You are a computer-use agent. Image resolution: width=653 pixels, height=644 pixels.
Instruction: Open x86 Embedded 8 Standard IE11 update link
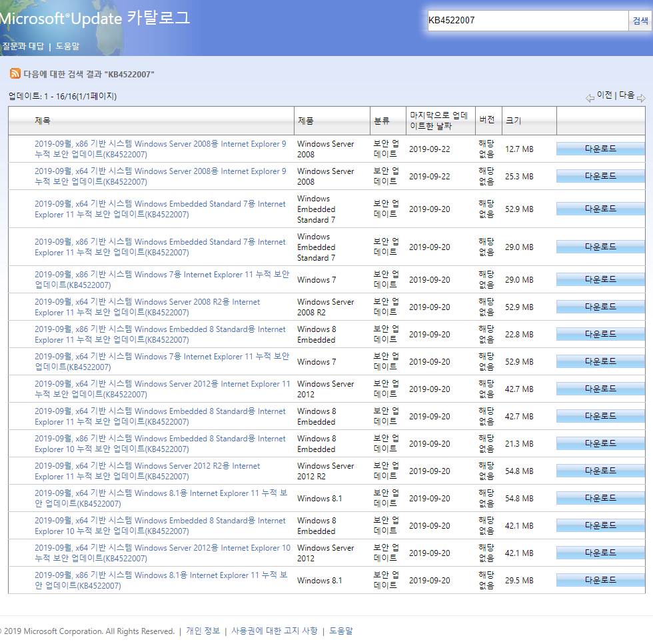point(160,334)
